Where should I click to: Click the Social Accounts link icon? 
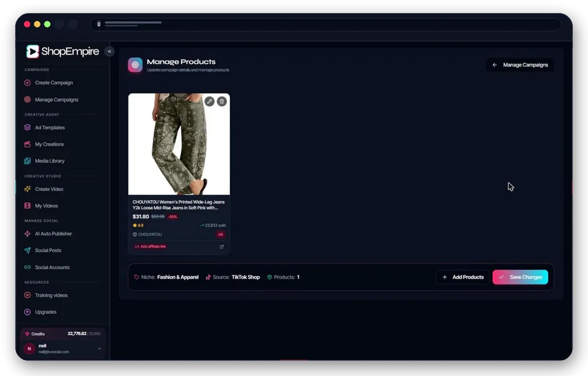click(x=28, y=267)
